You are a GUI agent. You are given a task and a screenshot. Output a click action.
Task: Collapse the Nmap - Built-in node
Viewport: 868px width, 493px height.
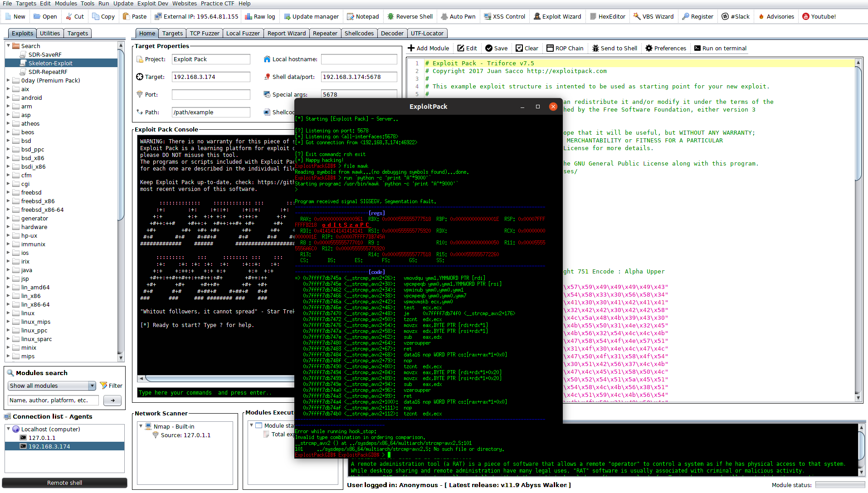[141, 426]
